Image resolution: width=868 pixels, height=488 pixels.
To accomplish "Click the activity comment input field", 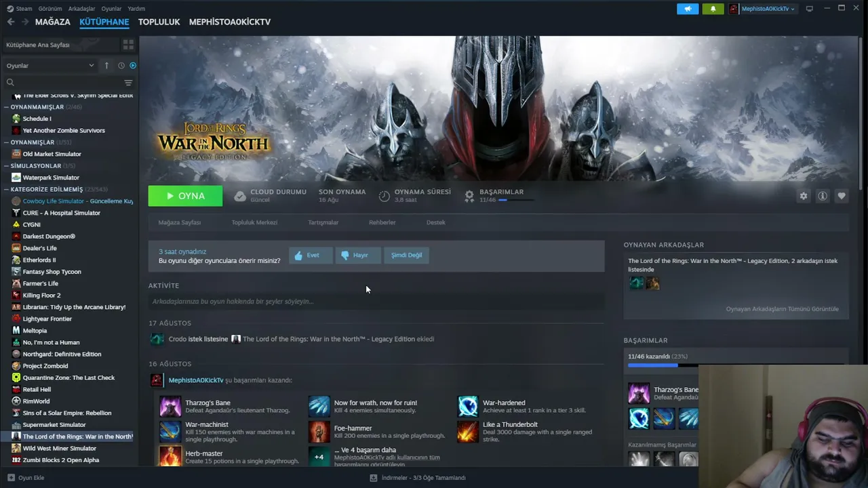I will click(376, 302).
